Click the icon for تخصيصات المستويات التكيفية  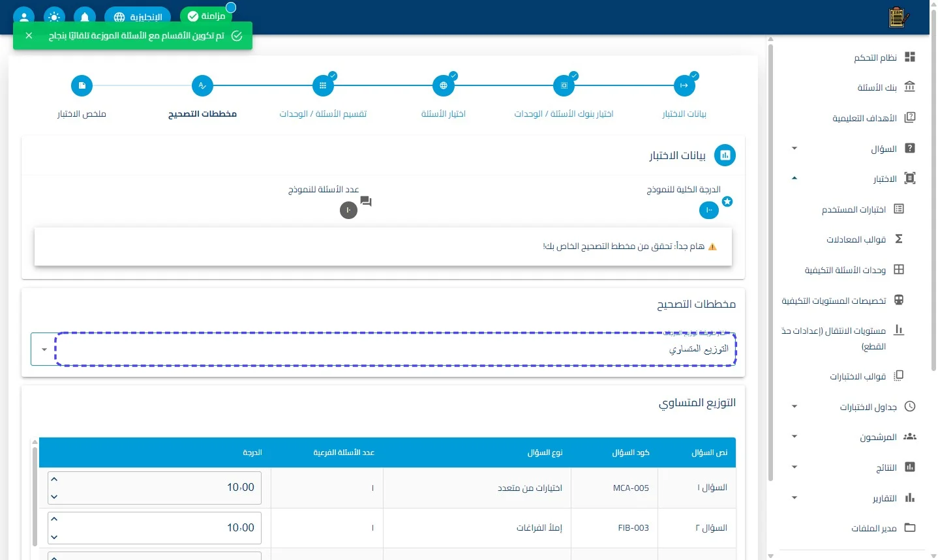[x=899, y=300]
